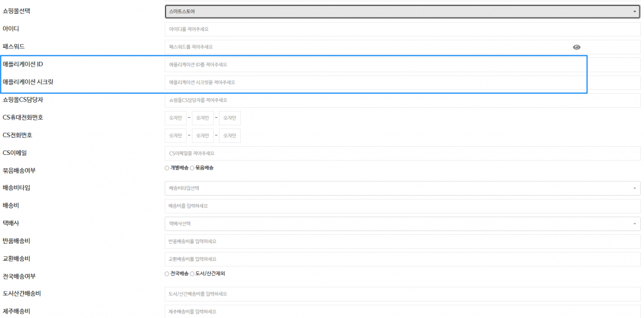Click the 애플리케이션 시크릿 input field
Viewport: 644px width, 318px height.
click(x=402, y=82)
